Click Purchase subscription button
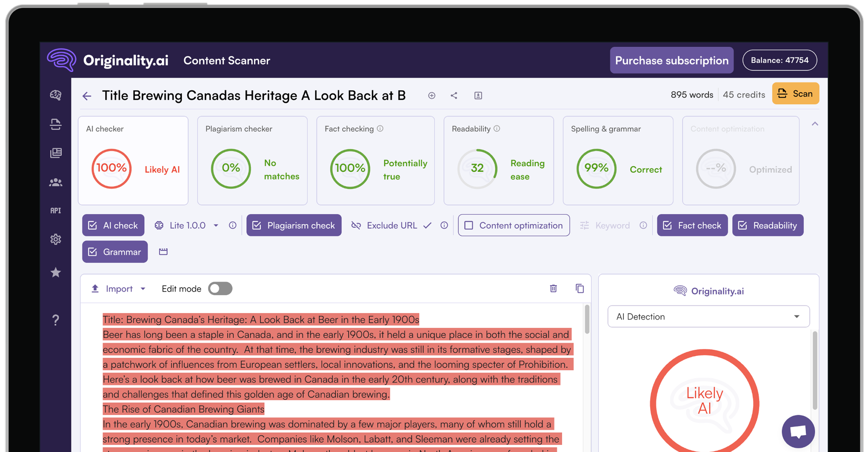The height and width of the screenshot is (452, 868). pyautogui.click(x=671, y=60)
